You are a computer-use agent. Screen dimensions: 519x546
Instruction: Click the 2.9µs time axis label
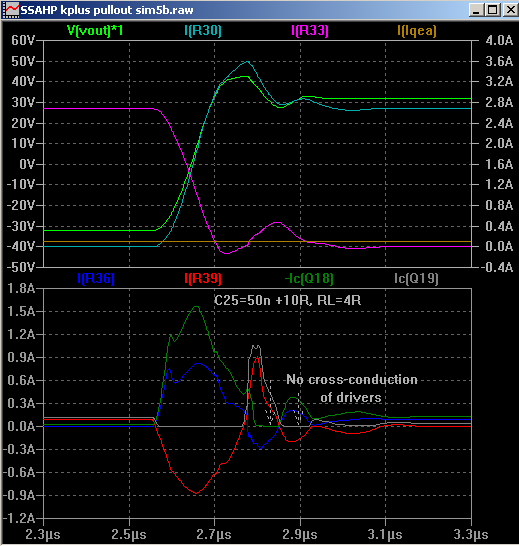pyautogui.click(x=300, y=535)
